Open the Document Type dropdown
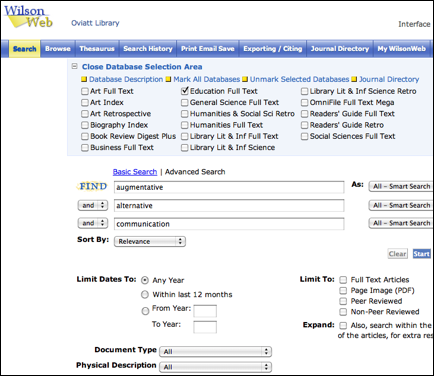The width and height of the screenshot is (434, 376). 215,351
